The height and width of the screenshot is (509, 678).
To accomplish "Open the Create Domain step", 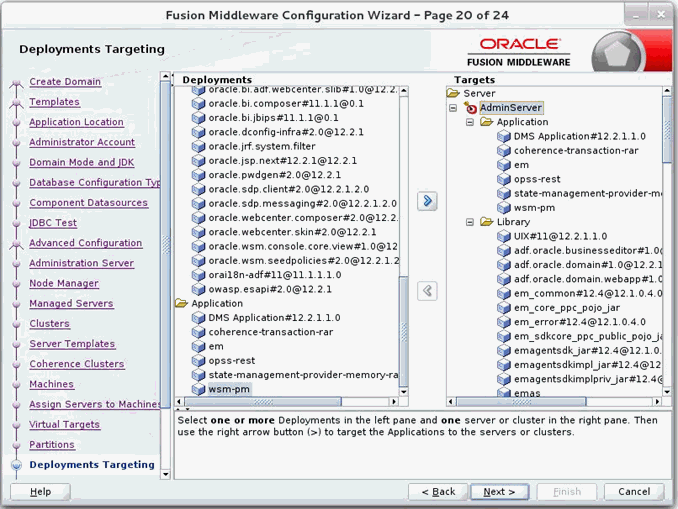I will point(65,82).
